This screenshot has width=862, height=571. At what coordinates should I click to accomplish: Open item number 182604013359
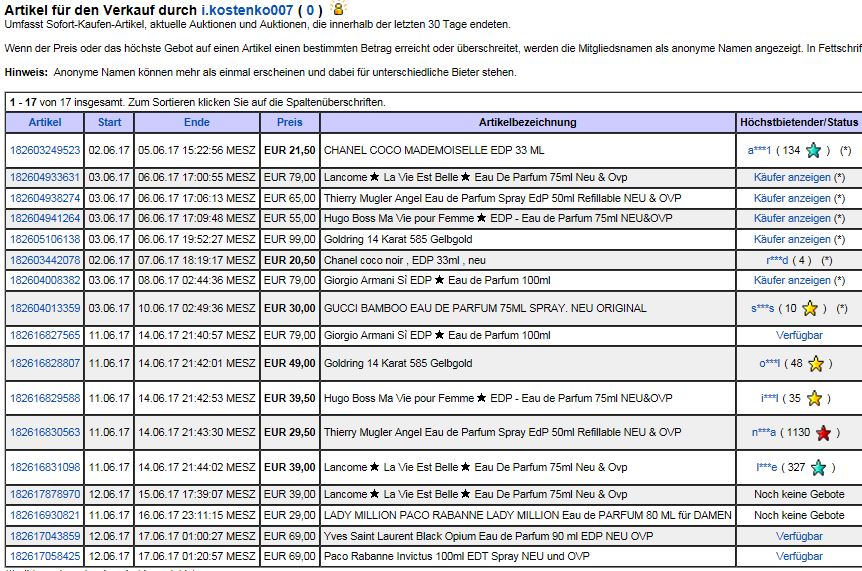[45, 308]
